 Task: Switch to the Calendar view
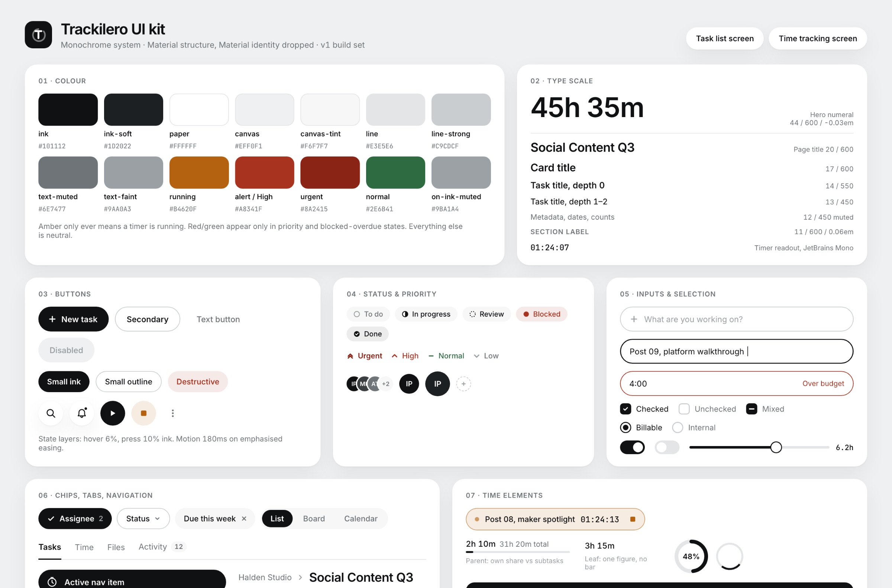361,518
